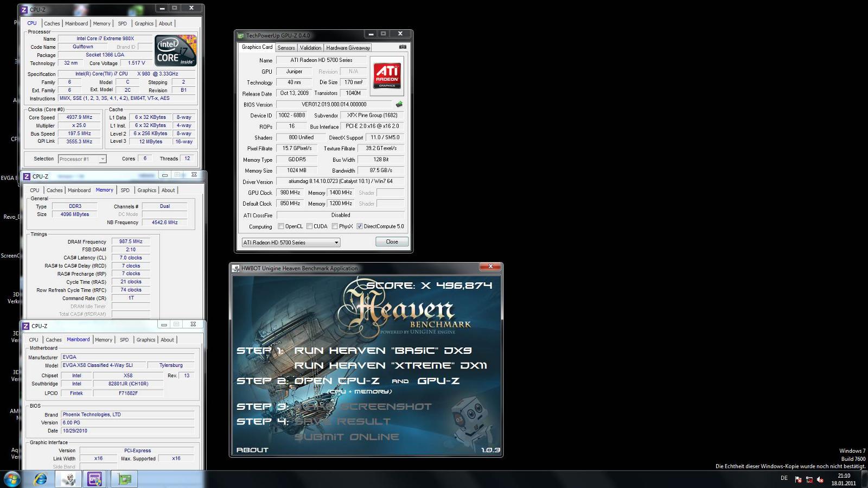Viewport: 868px width, 488px height.
Task: Run Heaven "Basic" DX9 benchmark
Action: click(x=383, y=351)
